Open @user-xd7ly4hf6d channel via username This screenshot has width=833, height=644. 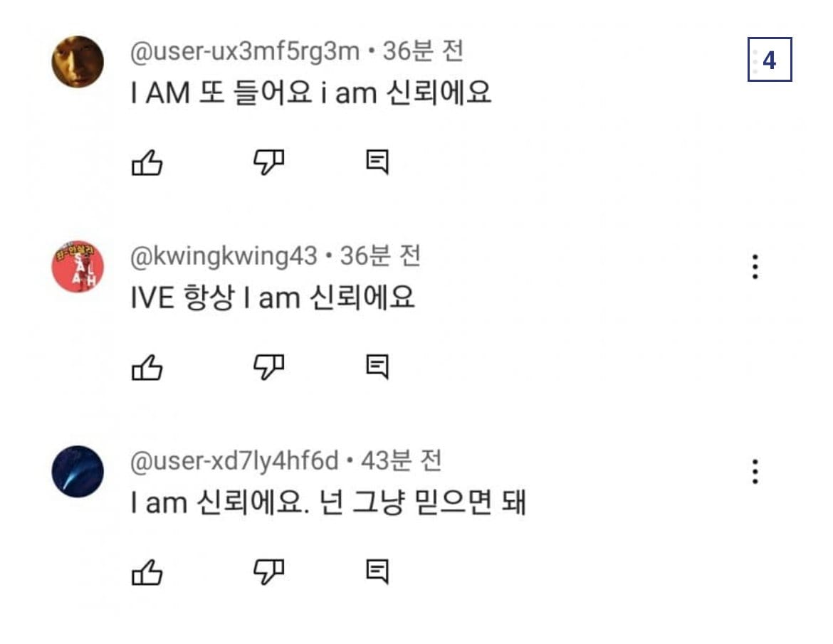pyautogui.click(x=234, y=461)
